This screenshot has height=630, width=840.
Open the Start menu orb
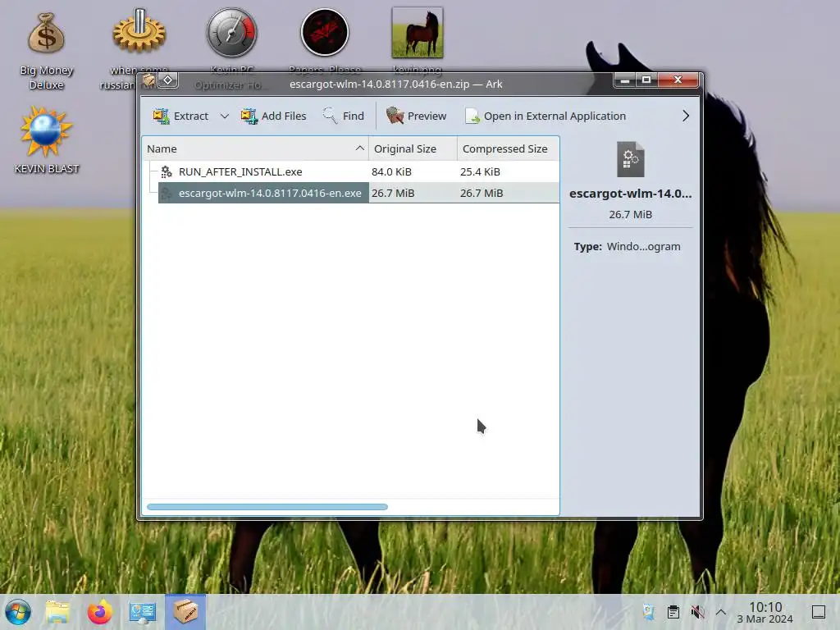point(18,612)
